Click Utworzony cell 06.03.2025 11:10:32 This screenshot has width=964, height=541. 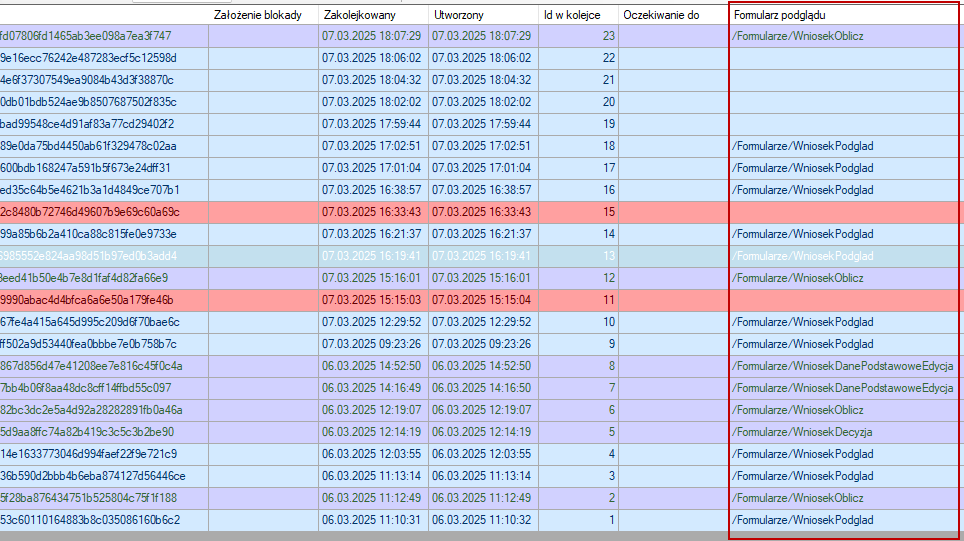pyautogui.click(x=483, y=520)
